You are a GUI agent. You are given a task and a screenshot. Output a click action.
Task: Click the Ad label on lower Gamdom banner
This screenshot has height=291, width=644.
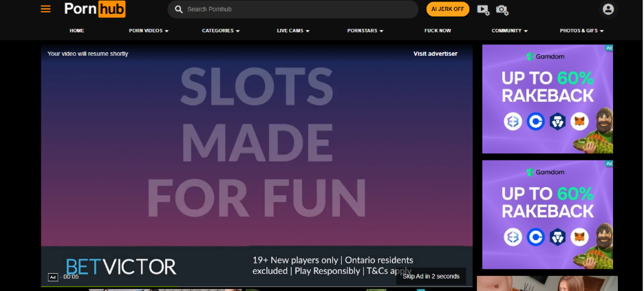pos(609,164)
